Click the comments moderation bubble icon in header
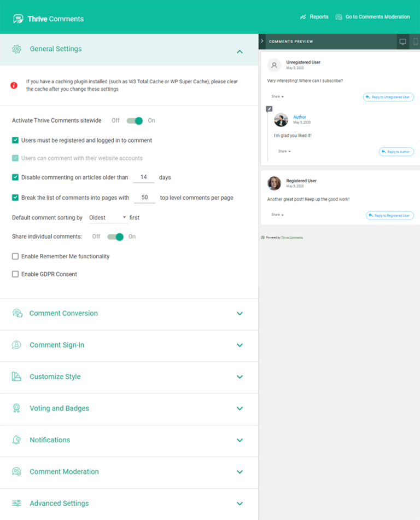This screenshot has width=420, height=520. coord(339,17)
